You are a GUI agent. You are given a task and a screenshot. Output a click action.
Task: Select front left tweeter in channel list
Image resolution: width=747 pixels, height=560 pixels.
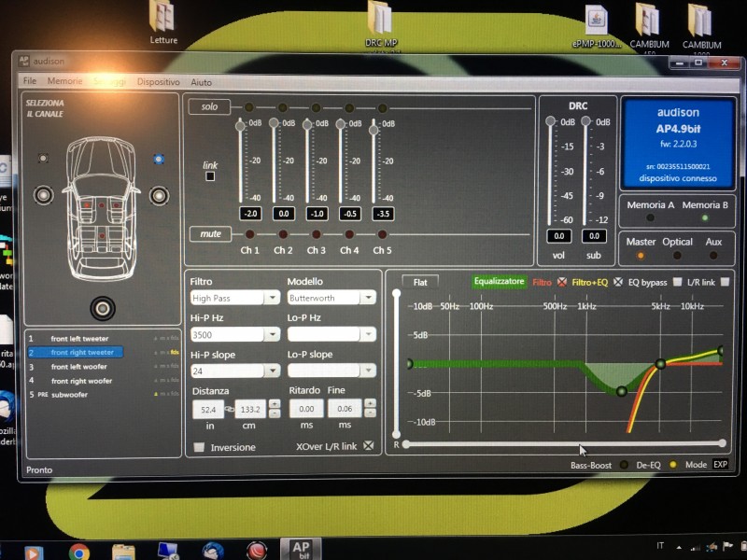click(79, 339)
